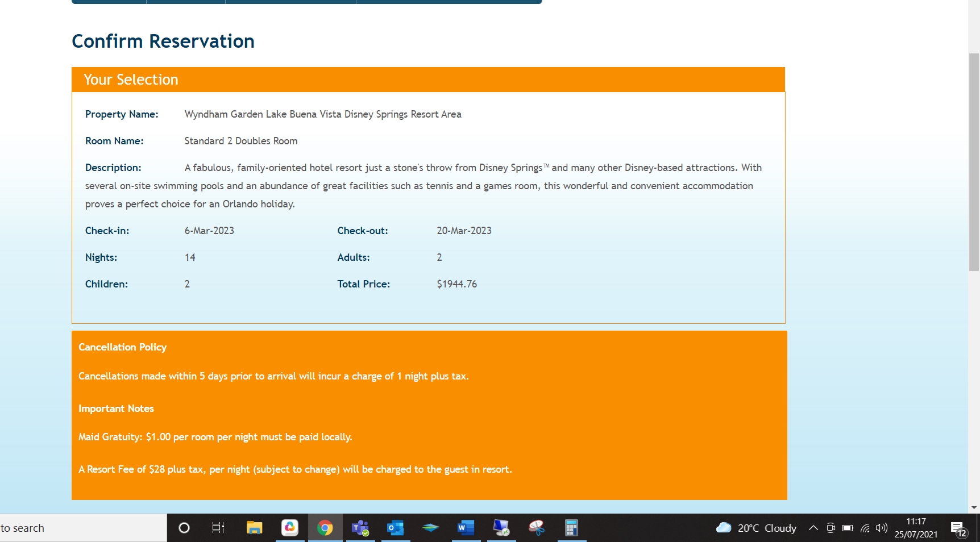Image resolution: width=980 pixels, height=542 pixels.
Task: Click the Resort Fee of $28 note
Action: [x=295, y=469]
